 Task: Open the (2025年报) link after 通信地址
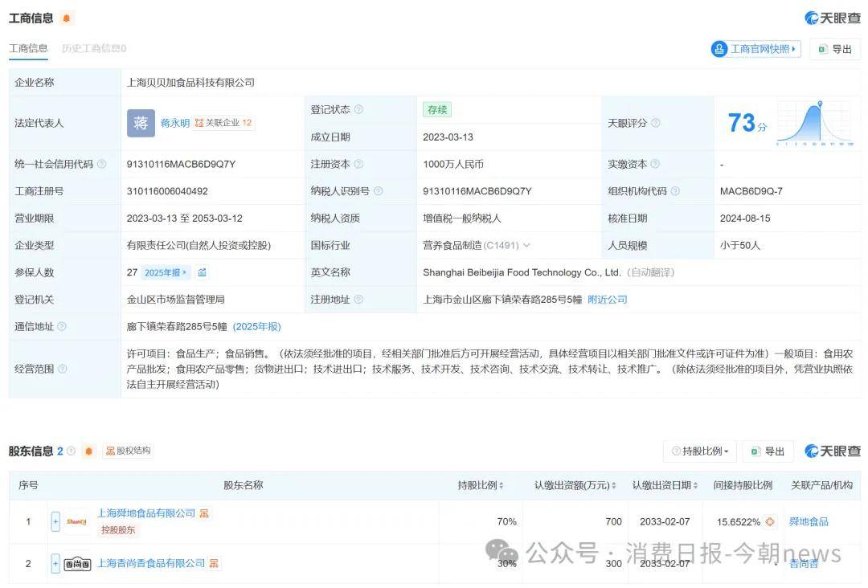coord(257,326)
